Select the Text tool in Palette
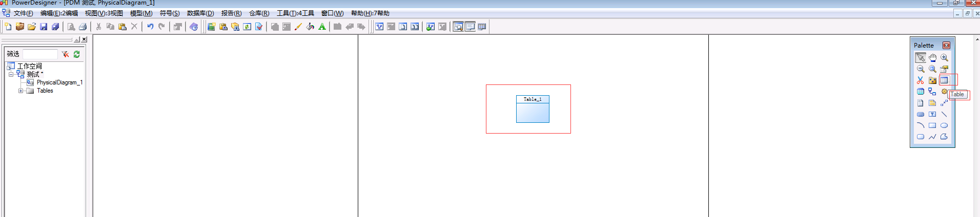This screenshot has width=980, height=217. tap(932, 114)
